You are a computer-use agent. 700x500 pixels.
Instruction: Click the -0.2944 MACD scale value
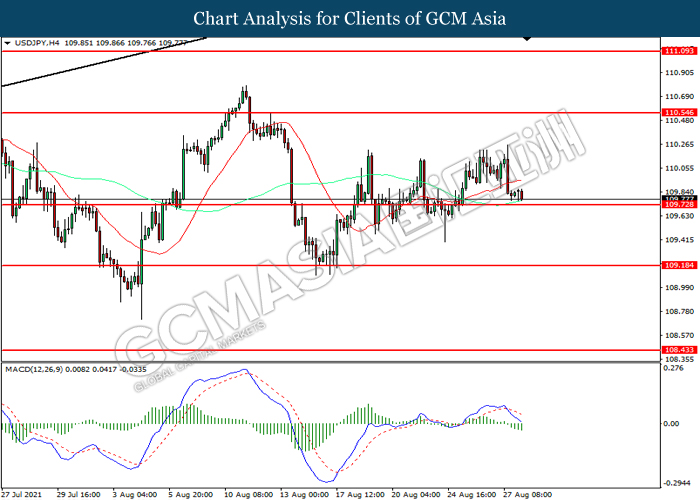point(677,483)
